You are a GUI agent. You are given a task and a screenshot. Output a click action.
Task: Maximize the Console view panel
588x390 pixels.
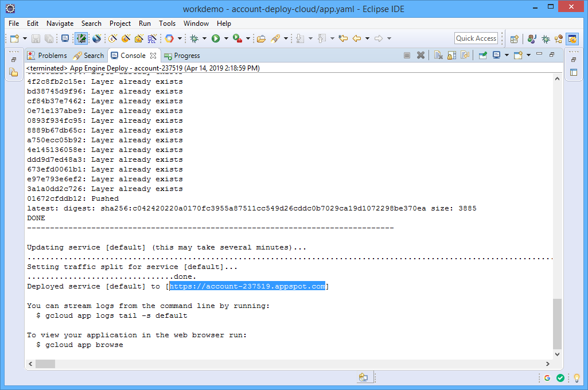pos(552,54)
